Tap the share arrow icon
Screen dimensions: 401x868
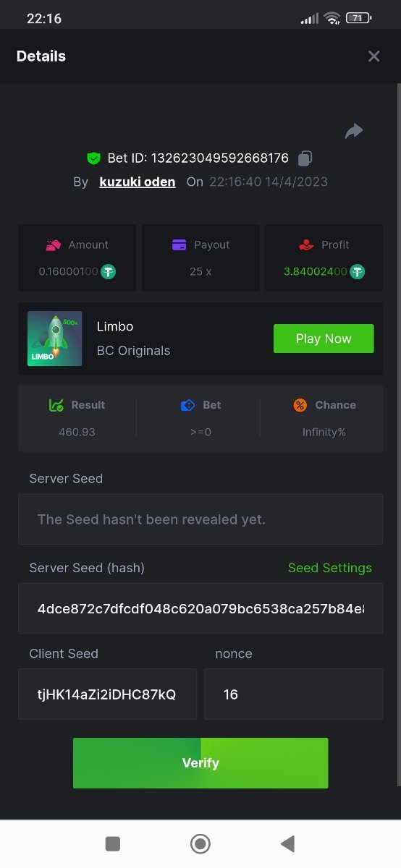(354, 131)
